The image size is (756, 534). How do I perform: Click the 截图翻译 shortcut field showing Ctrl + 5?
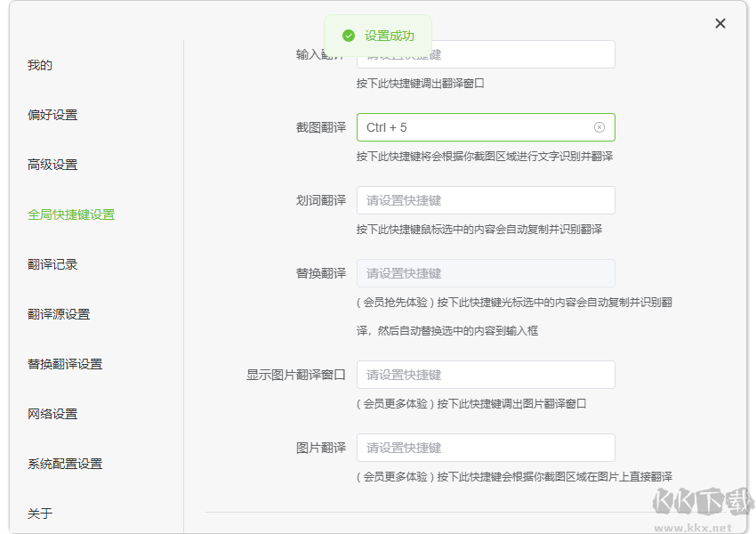471,126
